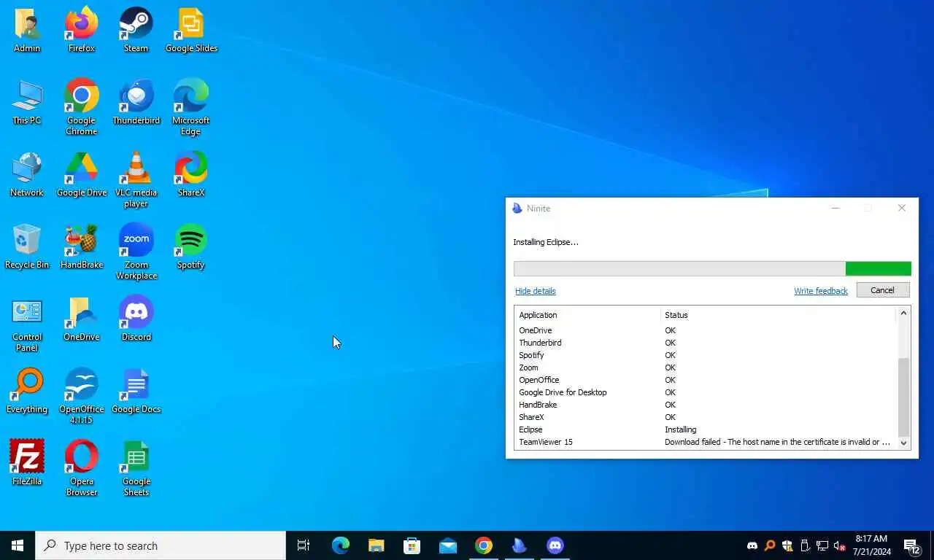Select the Discord desktop shortcut
Image resolution: width=934 pixels, height=560 pixels.
136,319
